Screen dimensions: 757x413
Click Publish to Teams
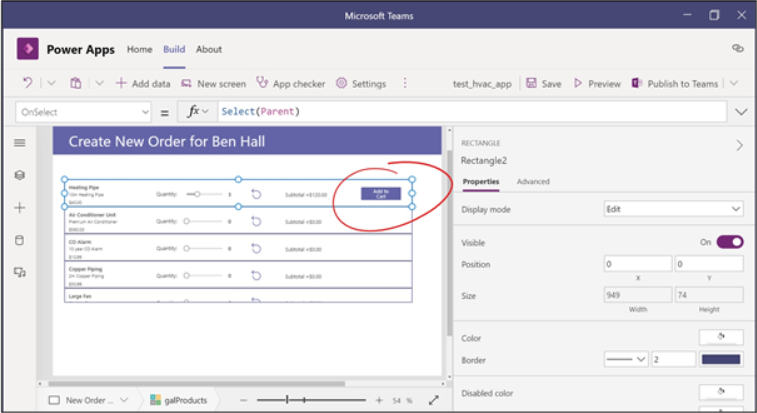(674, 84)
